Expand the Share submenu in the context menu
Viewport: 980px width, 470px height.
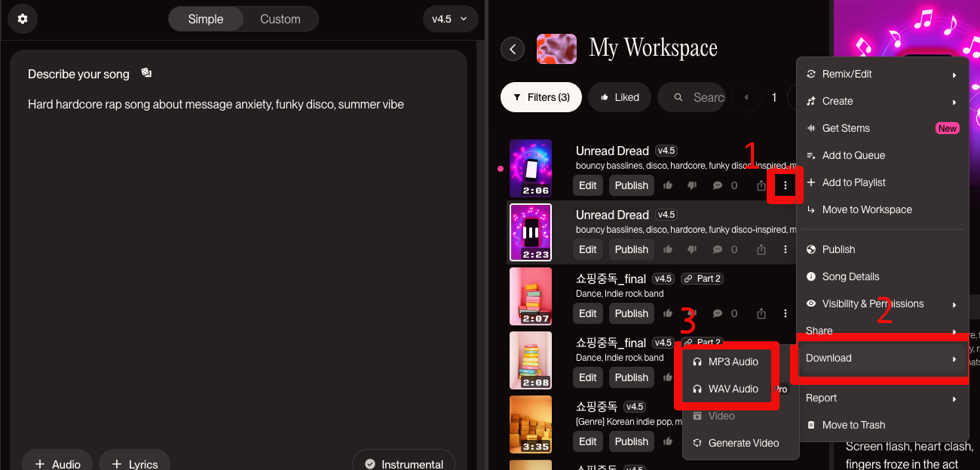click(x=882, y=331)
